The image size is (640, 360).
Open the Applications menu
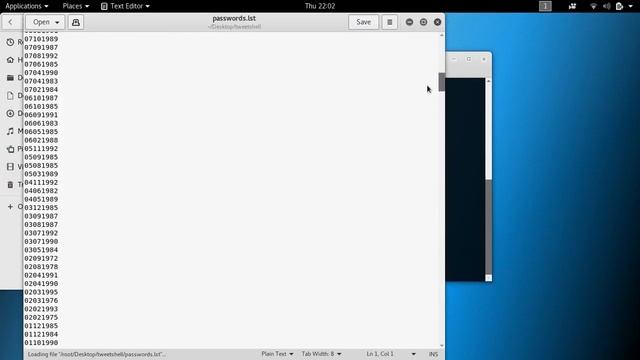[27, 6]
